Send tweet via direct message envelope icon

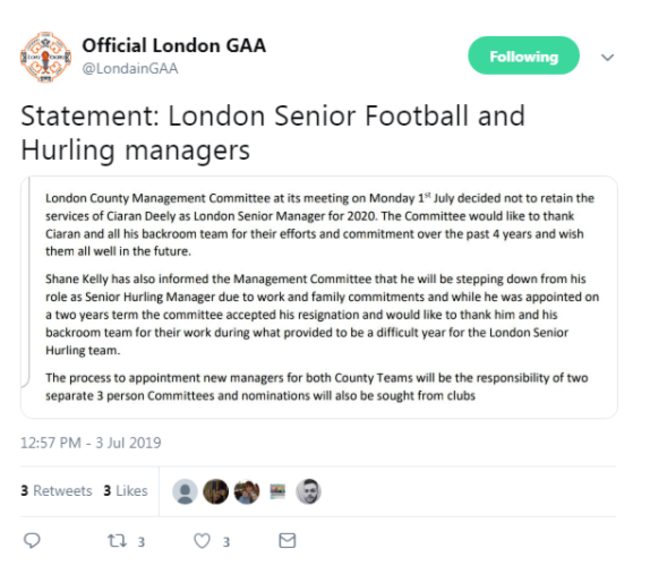point(287,541)
